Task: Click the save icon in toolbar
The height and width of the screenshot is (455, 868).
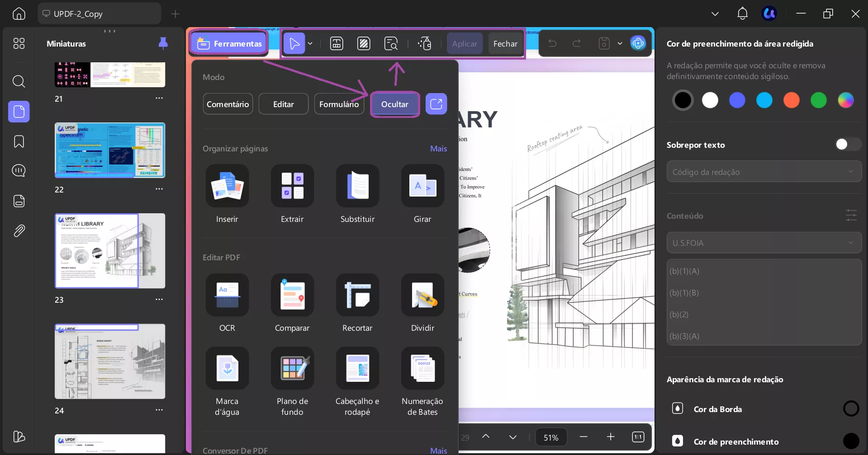Action: [x=604, y=43]
